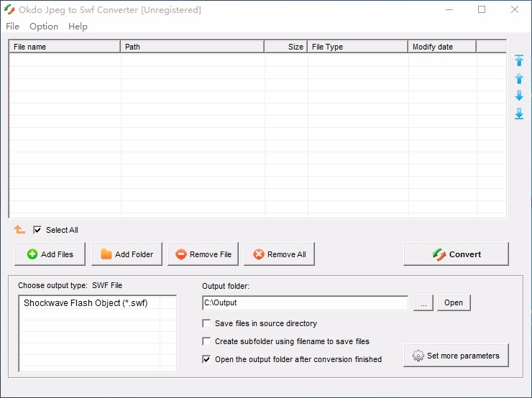Viewport: 532px width, 398px height.
Task: Click the Add Folder button
Action: click(x=127, y=254)
